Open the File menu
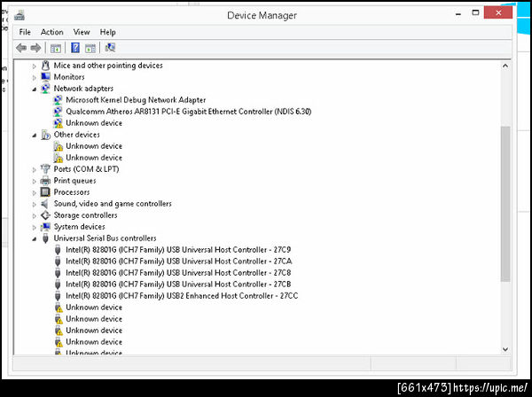 pos(25,32)
